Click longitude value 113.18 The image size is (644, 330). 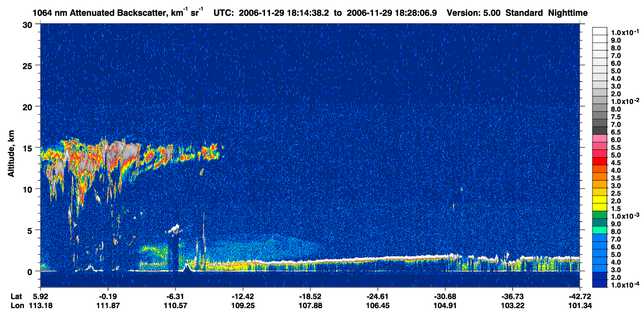(40, 305)
